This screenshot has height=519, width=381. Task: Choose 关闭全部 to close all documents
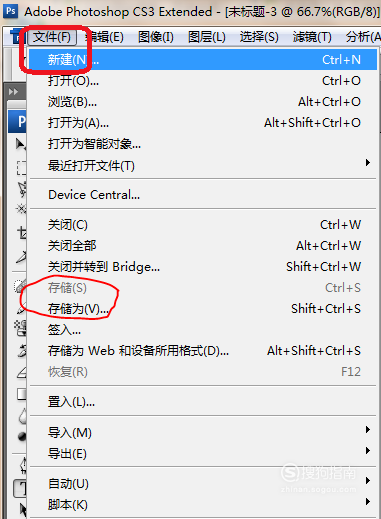coord(204,246)
